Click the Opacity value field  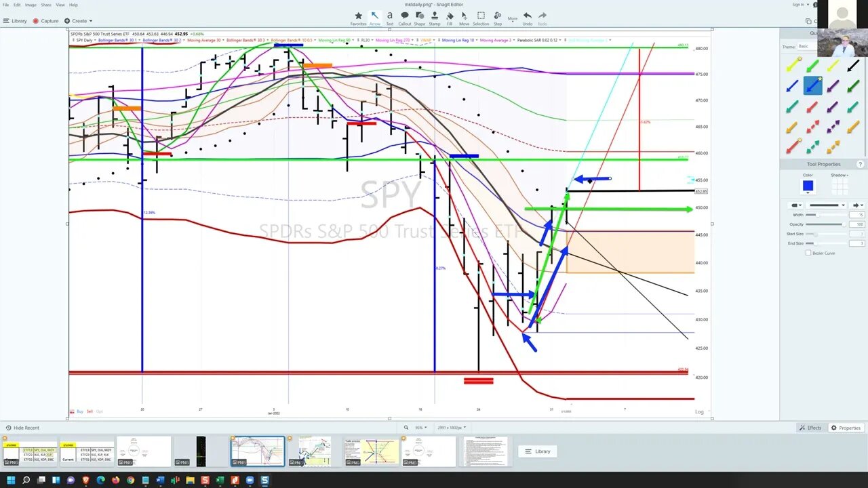click(x=858, y=224)
